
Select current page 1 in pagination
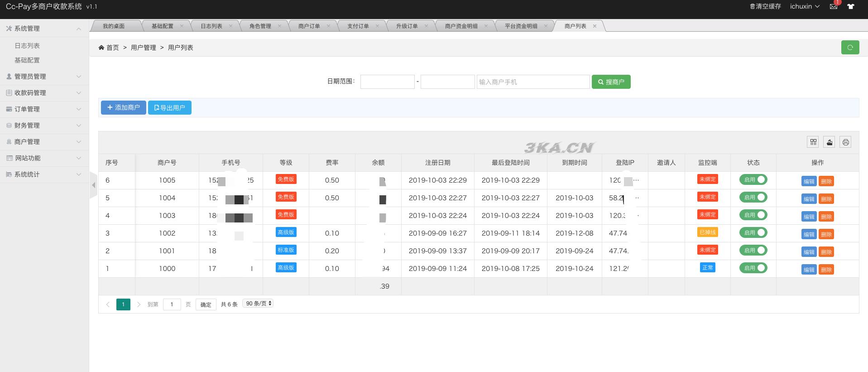pos(123,304)
